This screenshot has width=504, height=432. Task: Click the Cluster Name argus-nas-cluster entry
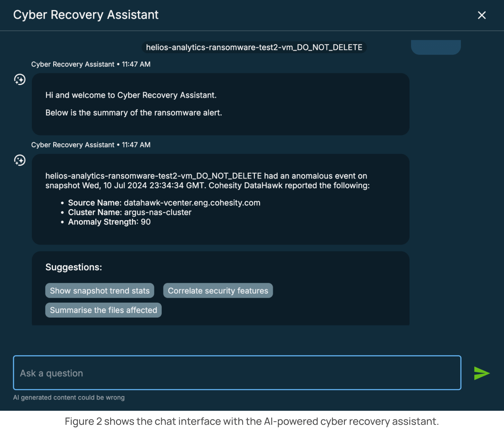point(130,212)
